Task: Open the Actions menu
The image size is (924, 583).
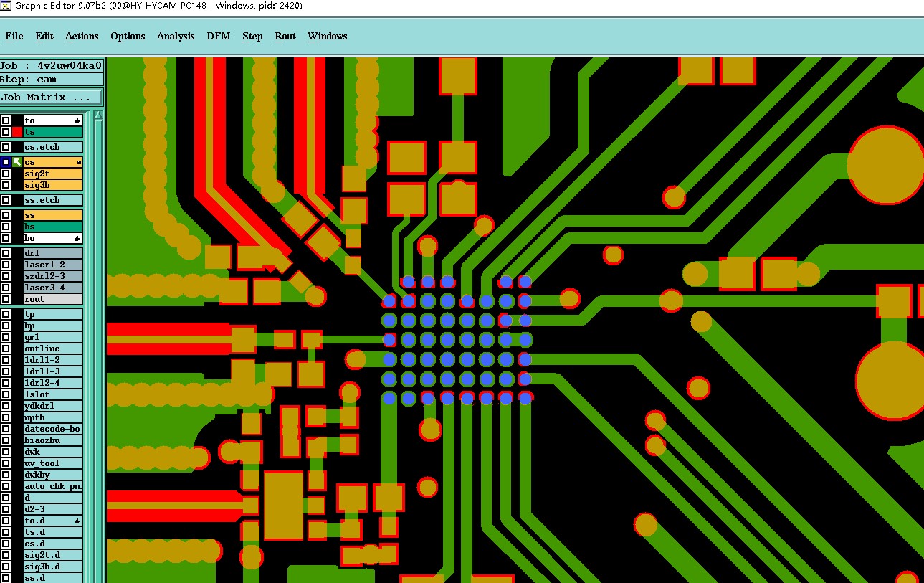Action: [82, 36]
